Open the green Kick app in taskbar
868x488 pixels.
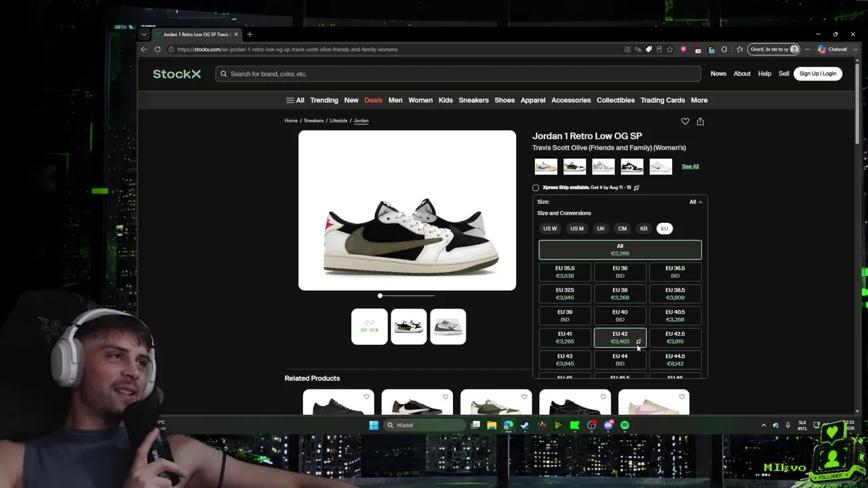coord(575,425)
